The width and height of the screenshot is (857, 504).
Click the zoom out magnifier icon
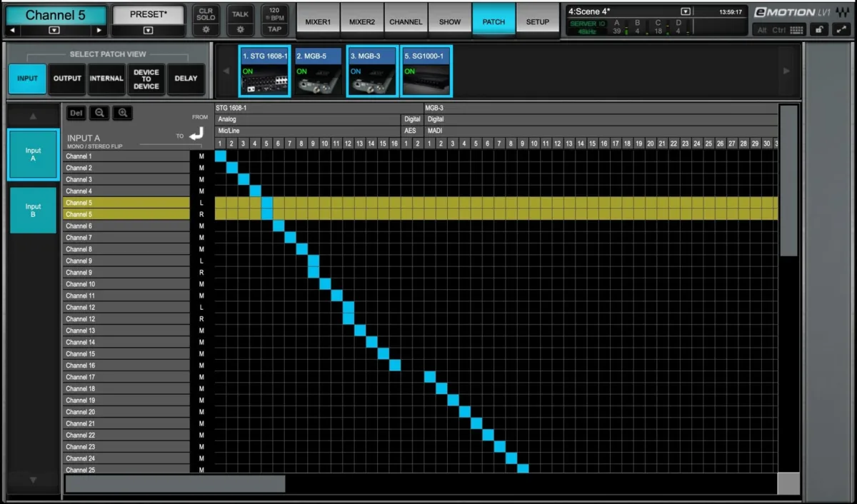[x=99, y=113]
